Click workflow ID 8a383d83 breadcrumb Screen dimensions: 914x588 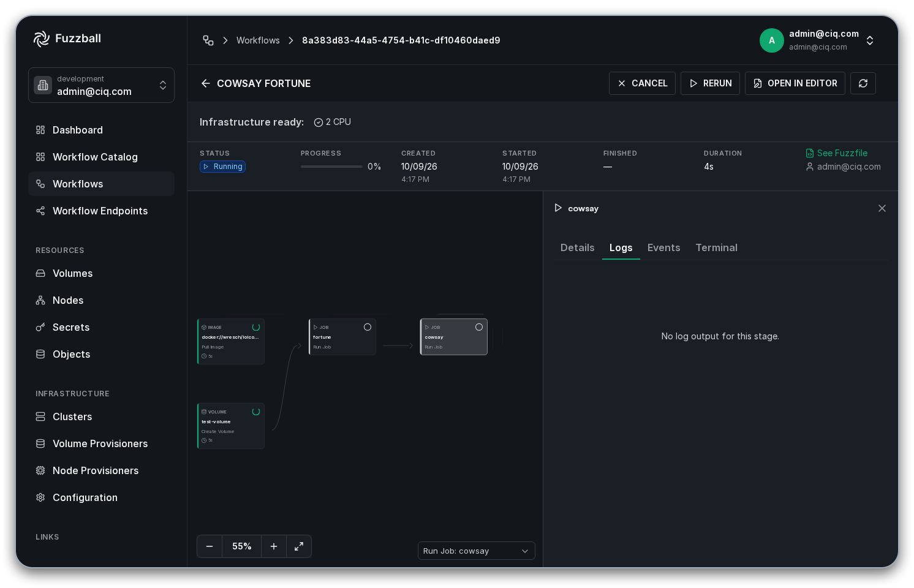[x=401, y=40]
